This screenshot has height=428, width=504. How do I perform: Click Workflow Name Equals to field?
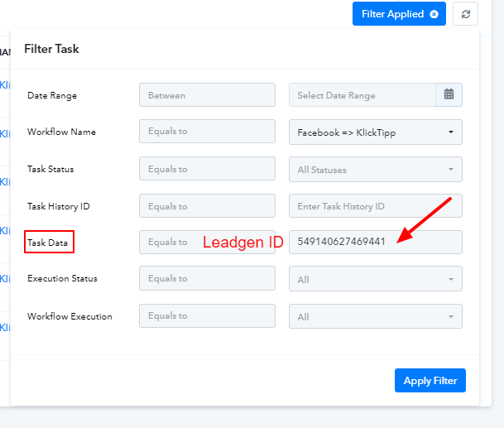[x=207, y=131]
